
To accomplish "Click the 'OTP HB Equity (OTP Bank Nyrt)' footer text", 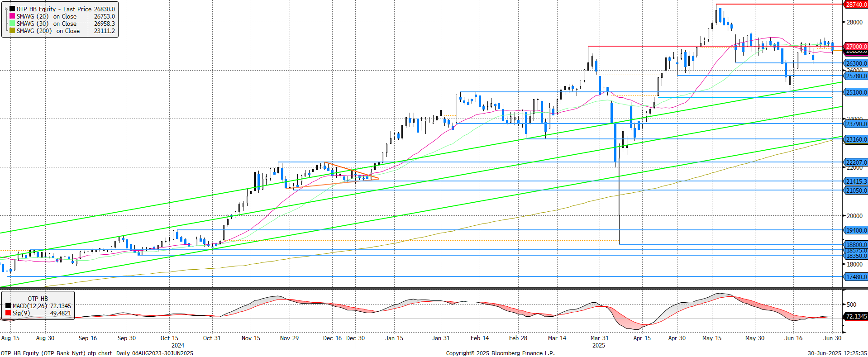I will tap(43, 353).
